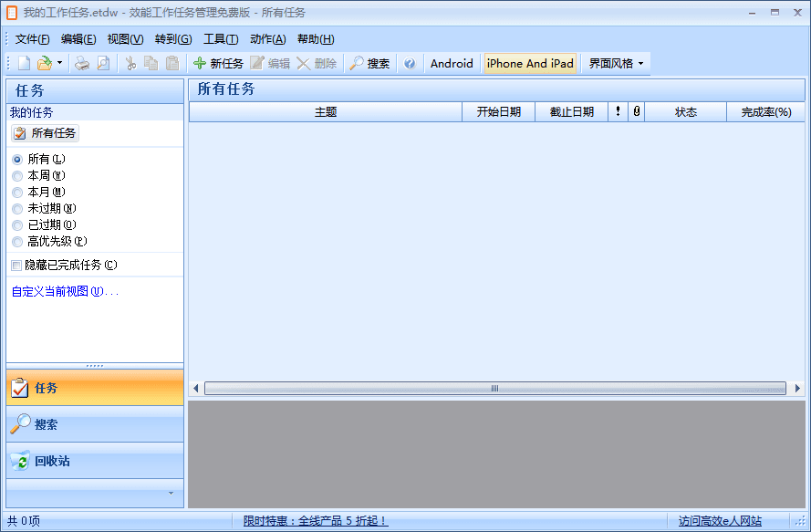This screenshot has height=532, width=811.
Task: Open print preview with the magnifier page icon
Action: [x=102, y=63]
